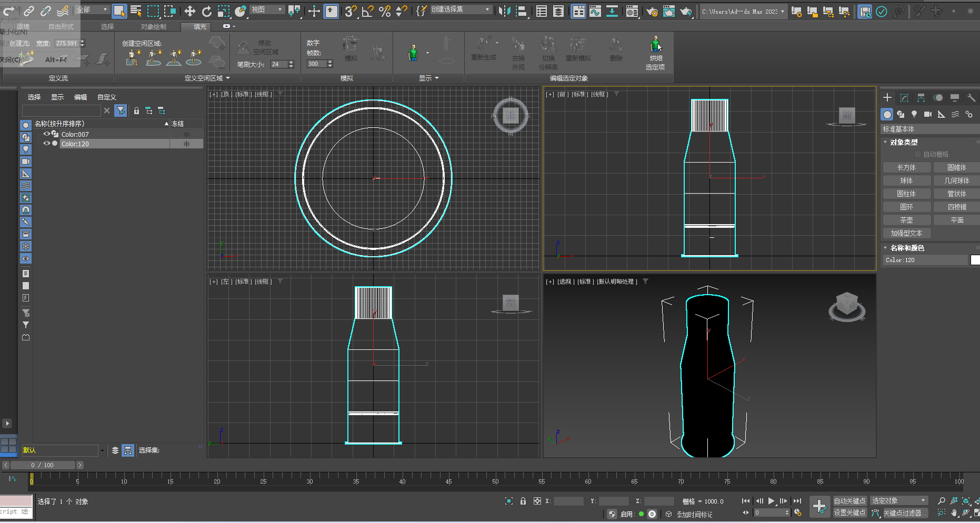Toggle the Selection Lock padlock in status bar
This screenshot has height=523, width=980.
523,501
